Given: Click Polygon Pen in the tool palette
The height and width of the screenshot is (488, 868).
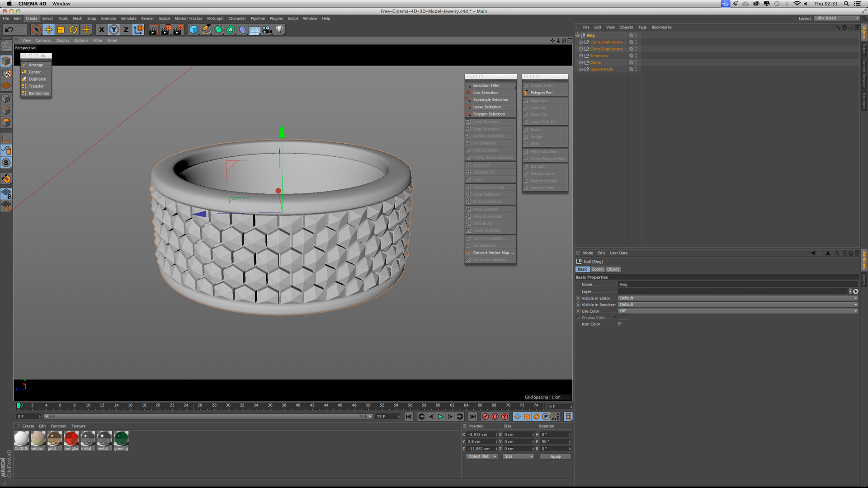Looking at the screenshot, I should 541,93.
